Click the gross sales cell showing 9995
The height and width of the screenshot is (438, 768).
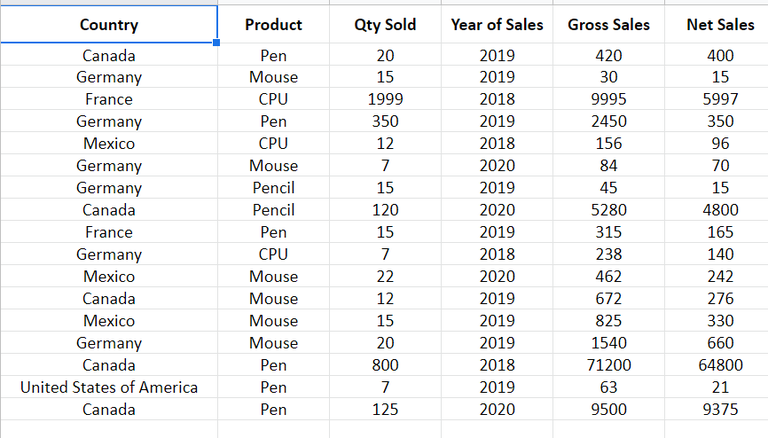coord(608,99)
